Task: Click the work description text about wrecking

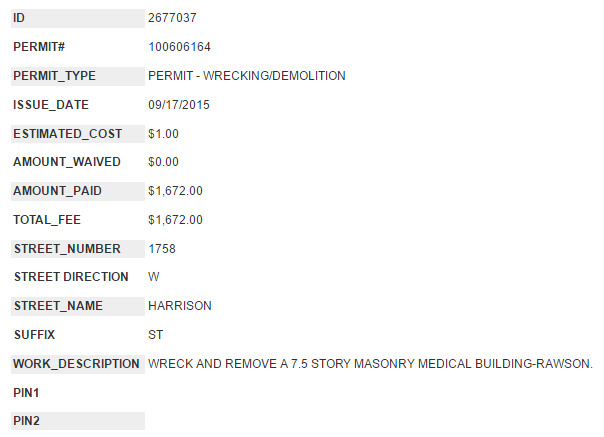Action: coord(370,364)
